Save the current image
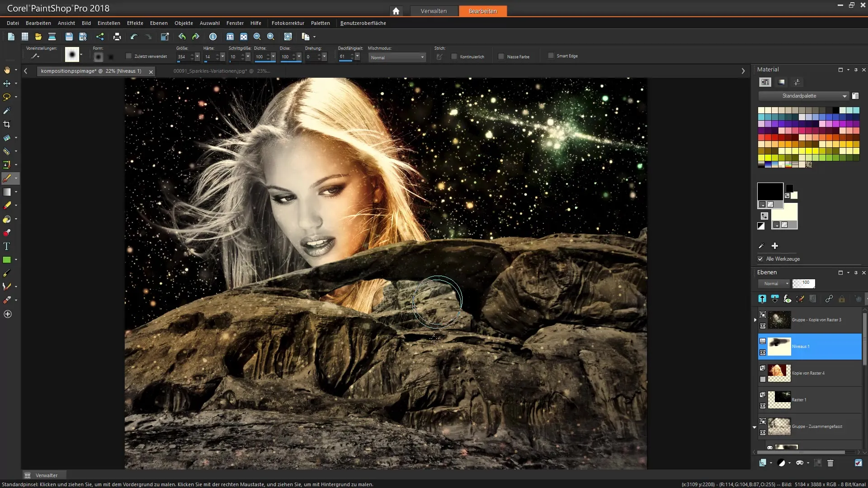This screenshot has width=868, height=488. click(69, 37)
